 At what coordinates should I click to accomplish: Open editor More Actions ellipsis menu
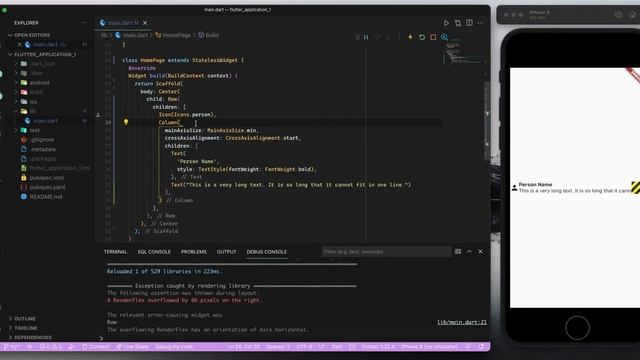[x=480, y=23]
